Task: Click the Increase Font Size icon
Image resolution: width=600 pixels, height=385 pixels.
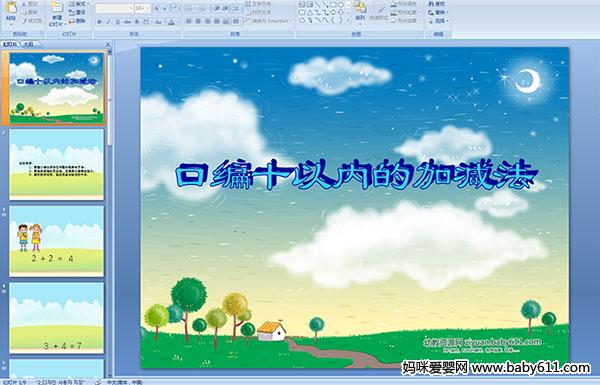Action: click(x=157, y=8)
